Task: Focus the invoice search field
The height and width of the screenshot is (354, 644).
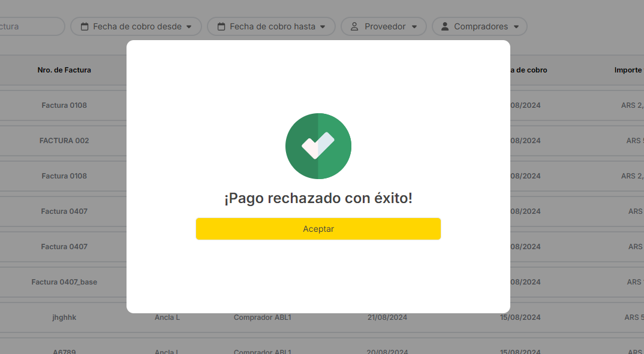Action: pyautogui.click(x=30, y=26)
